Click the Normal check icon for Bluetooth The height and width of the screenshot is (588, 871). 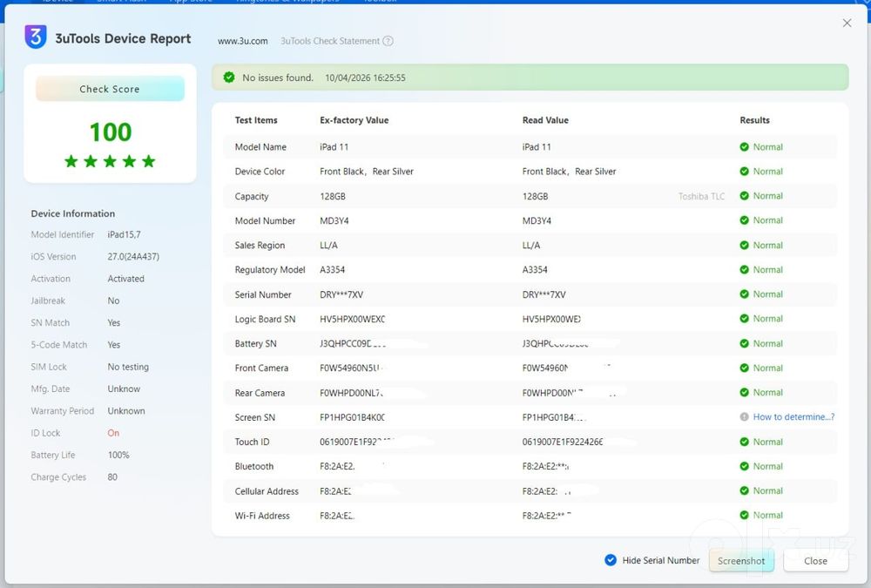(x=745, y=466)
